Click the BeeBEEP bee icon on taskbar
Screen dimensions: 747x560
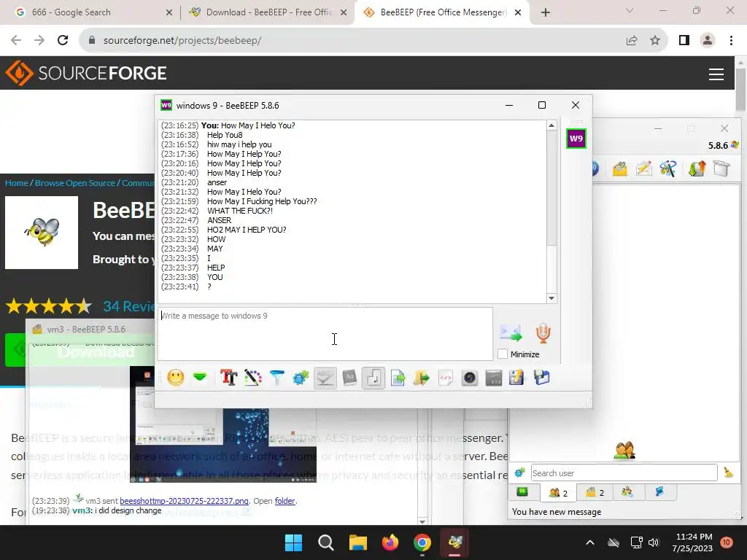coord(455,542)
